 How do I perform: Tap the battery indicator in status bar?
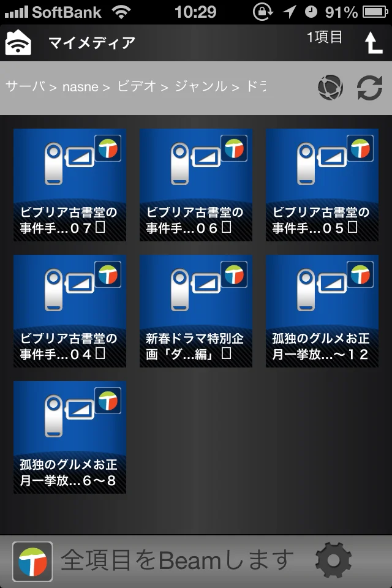click(375, 12)
